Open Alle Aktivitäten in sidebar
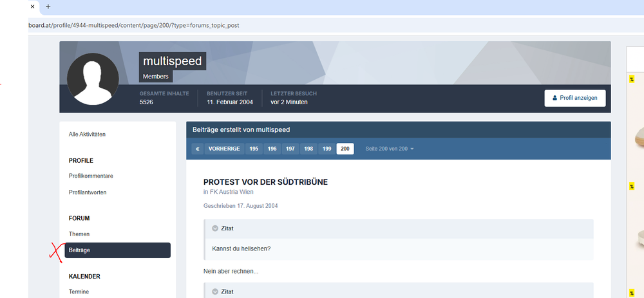Screen dimensions: 644x298 coord(87,135)
